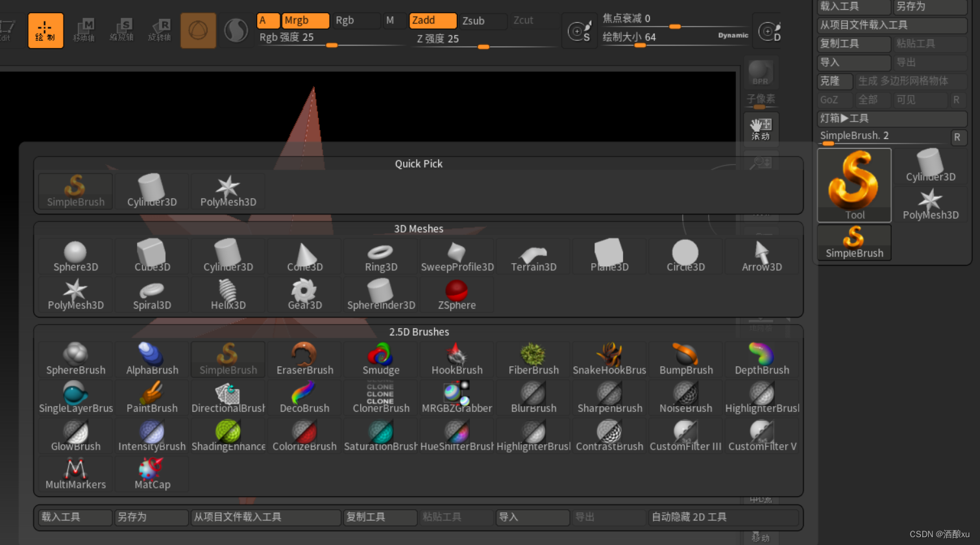Choose SweepProfile3D mesh
Screen dimensions: 980x545
pyautogui.click(x=457, y=257)
